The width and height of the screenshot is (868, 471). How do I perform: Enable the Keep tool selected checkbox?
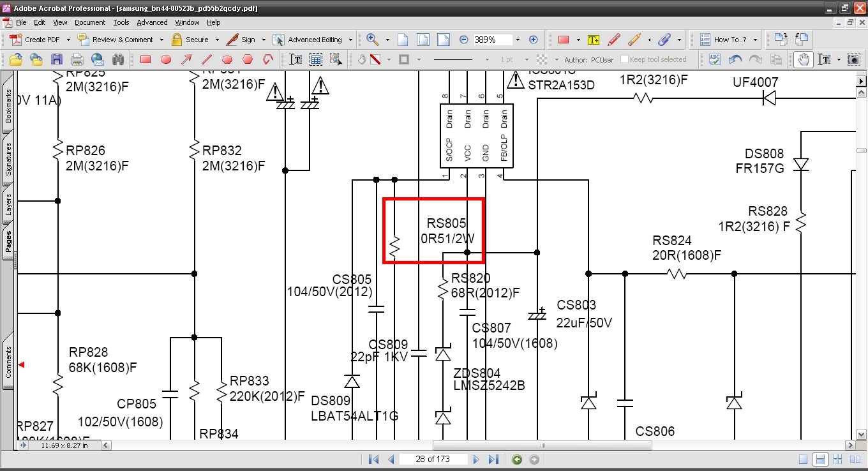[x=625, y=59]
